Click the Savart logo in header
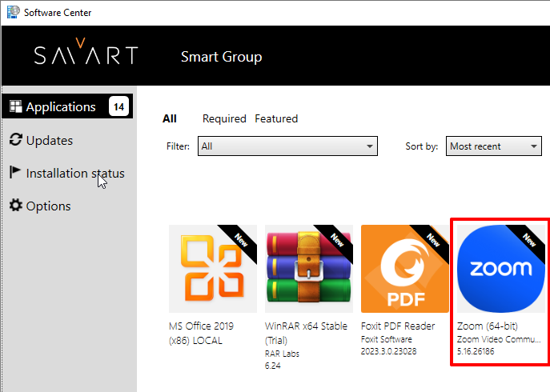This screenshot has height=392, width=550. [86, 55]
